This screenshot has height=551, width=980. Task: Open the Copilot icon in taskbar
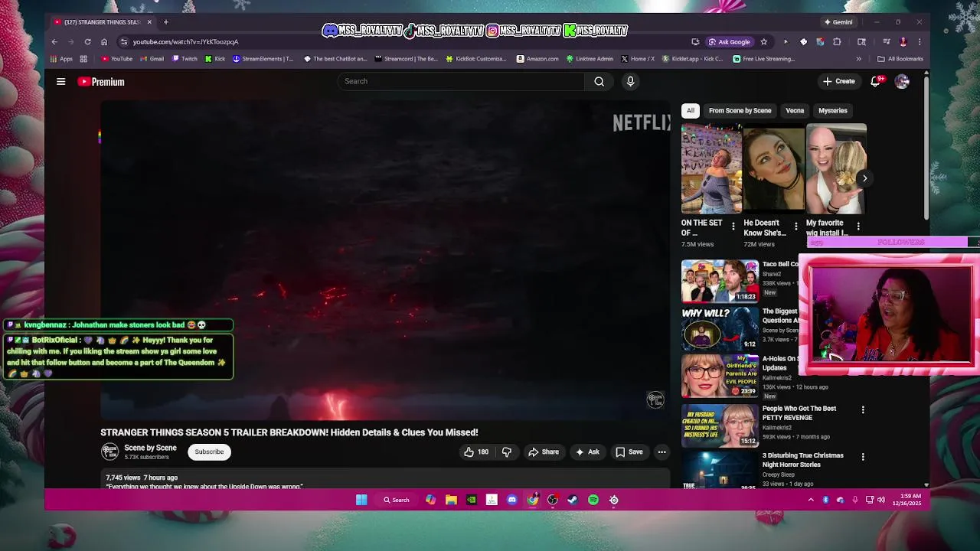[431, 500]
